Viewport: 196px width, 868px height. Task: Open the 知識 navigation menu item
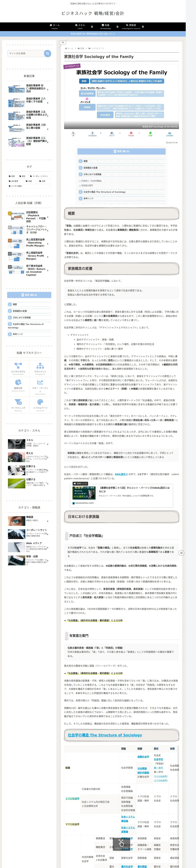tap(105, 27)
